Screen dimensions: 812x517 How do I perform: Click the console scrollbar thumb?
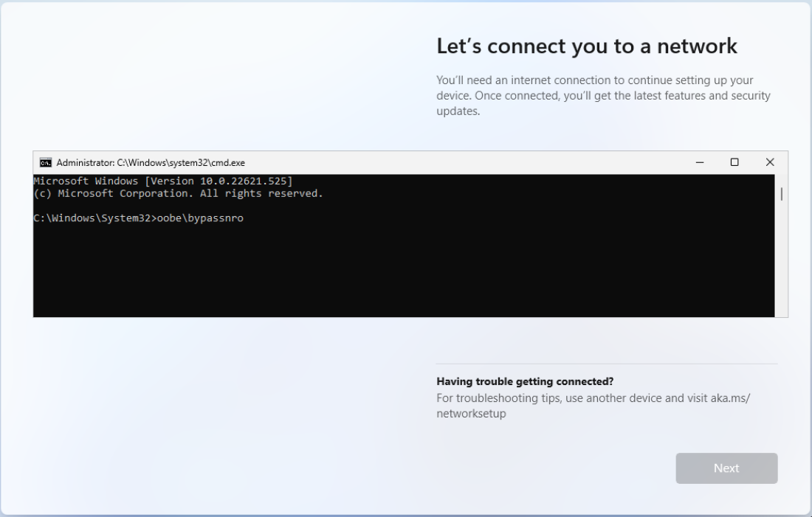(x=781, y=194)
